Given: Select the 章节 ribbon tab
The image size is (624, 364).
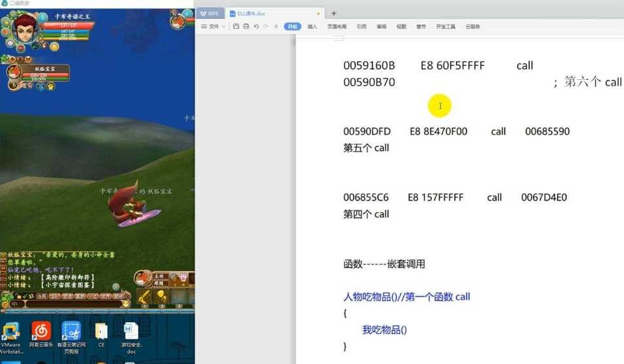Looking at the screenshot, I should (x=421, y=26).
